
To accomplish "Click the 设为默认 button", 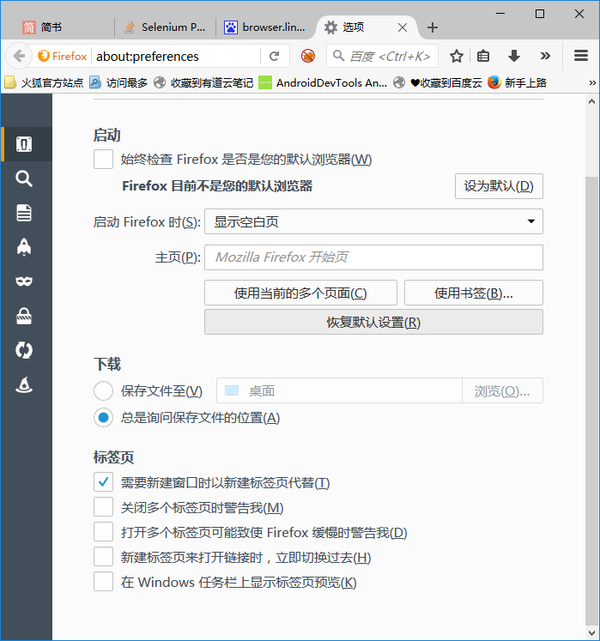I will (x=499, y=186).
